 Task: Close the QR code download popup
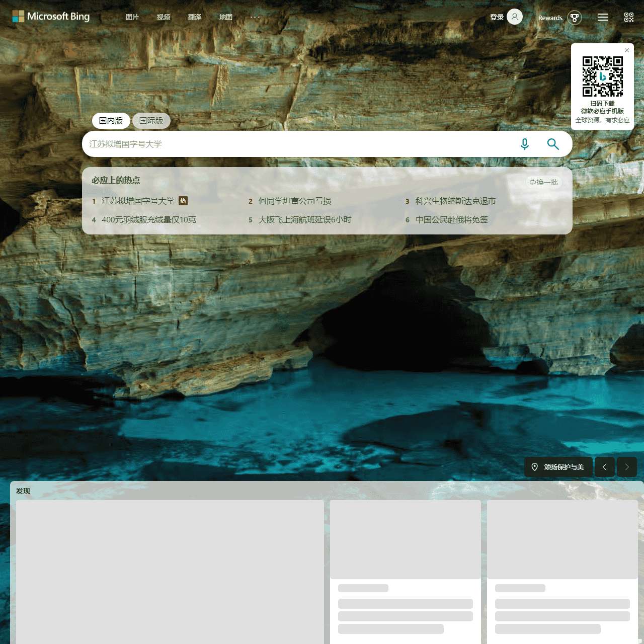click(627, 50)
